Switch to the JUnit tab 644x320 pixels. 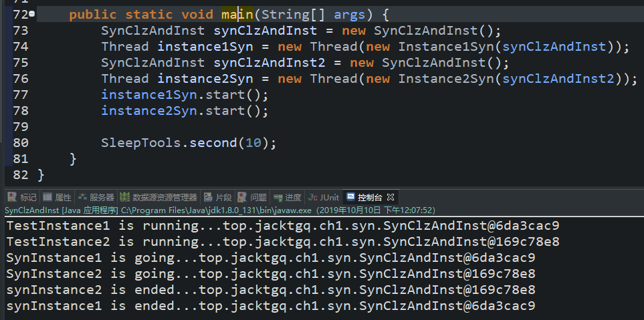click(324, 197)
